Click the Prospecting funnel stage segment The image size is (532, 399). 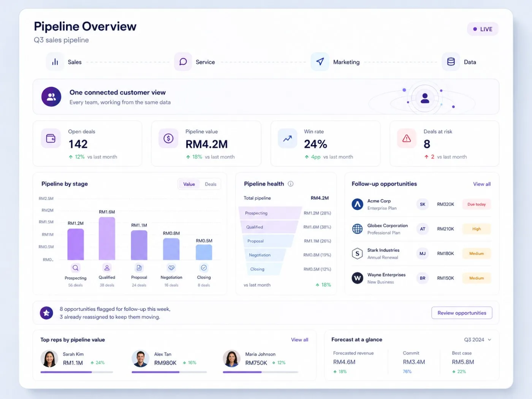(x=270, y=213)
